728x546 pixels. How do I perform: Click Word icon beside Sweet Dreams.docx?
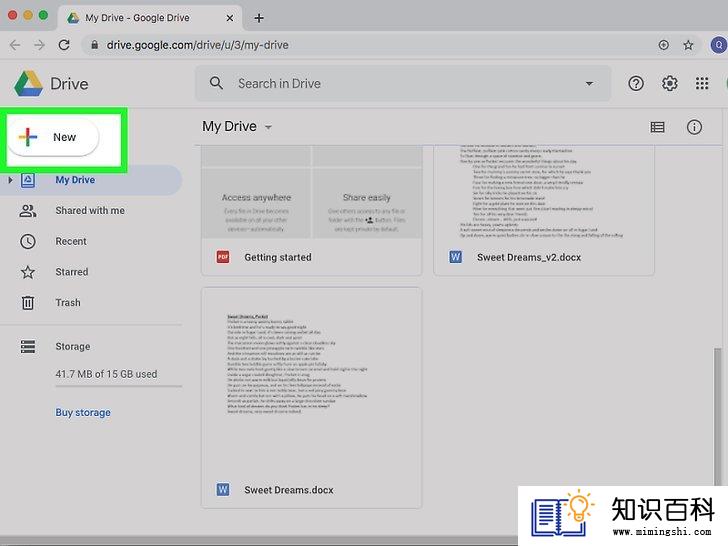tap(223, 489)
